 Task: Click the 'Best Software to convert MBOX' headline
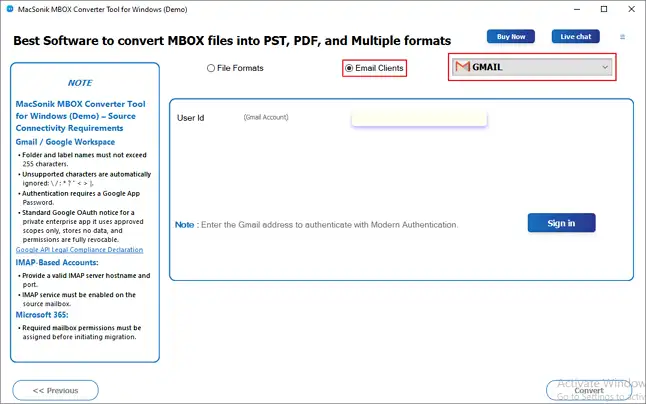[x=232, y=41]
